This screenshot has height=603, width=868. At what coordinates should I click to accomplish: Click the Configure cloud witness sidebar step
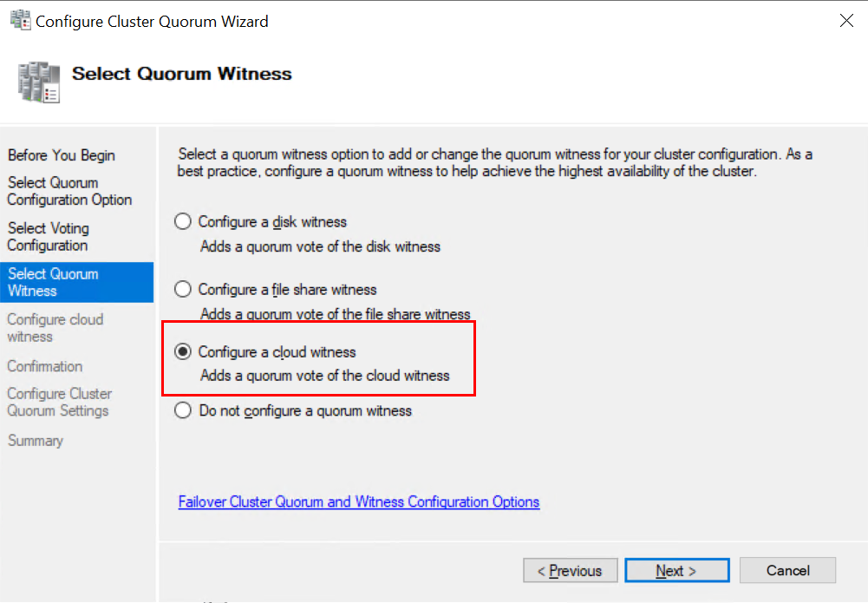click(55, 328)
